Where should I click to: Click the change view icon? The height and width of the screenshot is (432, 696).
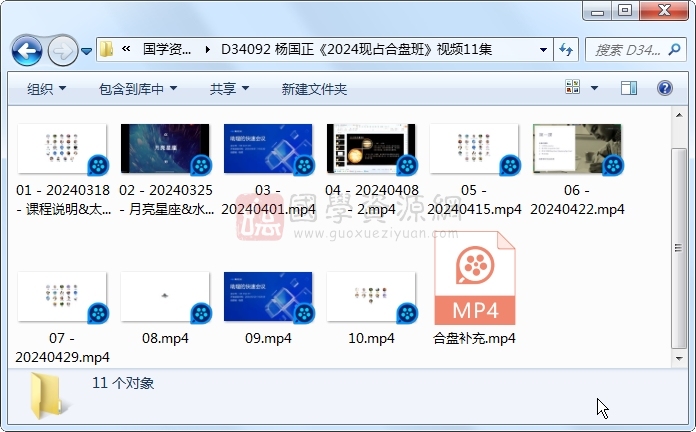click(572, 87)
